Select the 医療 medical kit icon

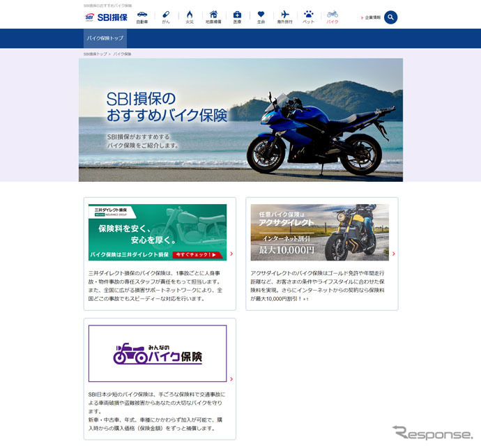point(237,17)
